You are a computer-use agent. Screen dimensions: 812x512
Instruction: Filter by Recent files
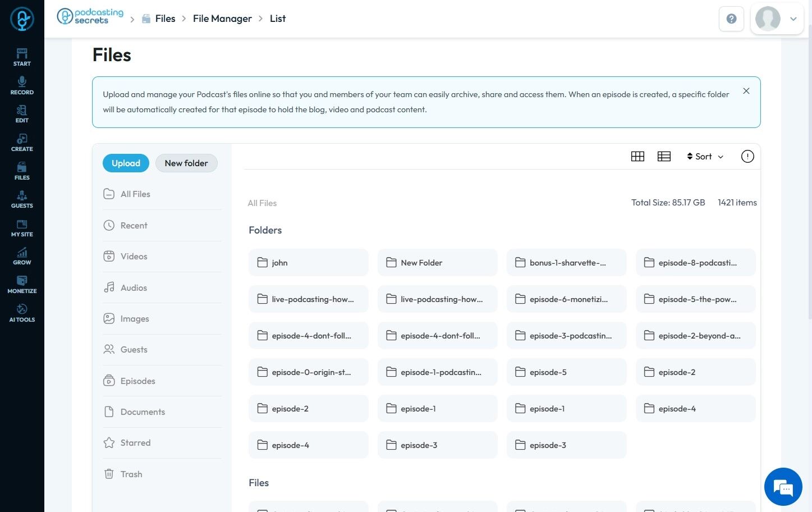[x=162, y=226]
